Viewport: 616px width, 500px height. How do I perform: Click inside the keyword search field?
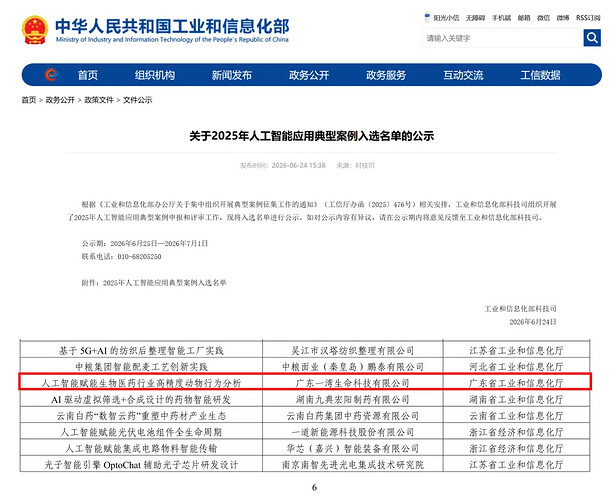point(502,38)
